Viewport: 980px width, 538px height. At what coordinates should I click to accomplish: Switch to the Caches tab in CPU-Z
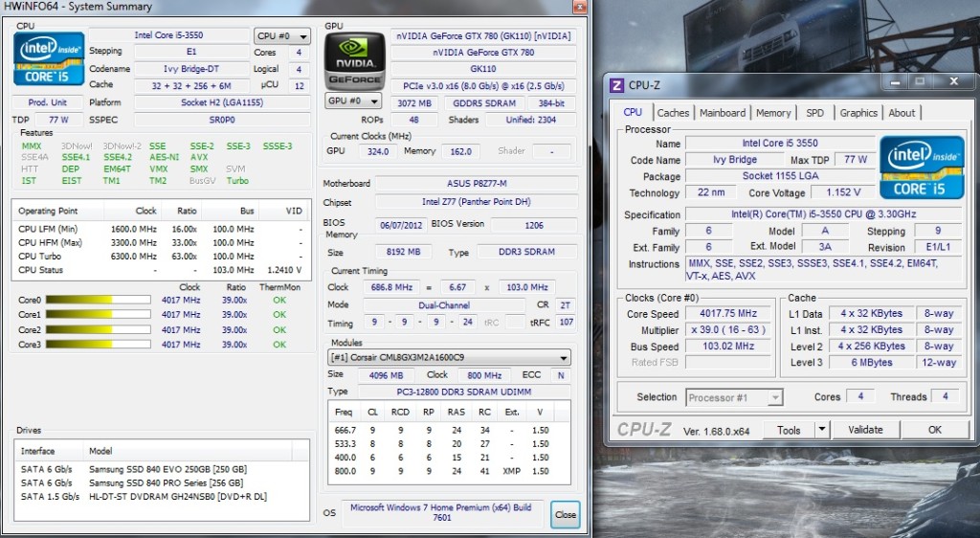coord(673,113)
